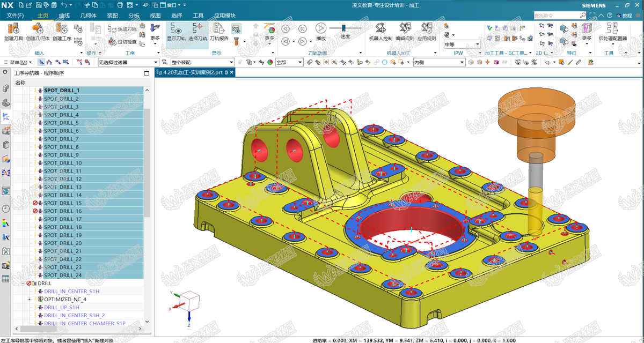Click the 创建刀具 (Create Tool) icon
Image resolution: width=644 pixels, height=343 pixels.
pyautogui.click(x=14, y=32)
